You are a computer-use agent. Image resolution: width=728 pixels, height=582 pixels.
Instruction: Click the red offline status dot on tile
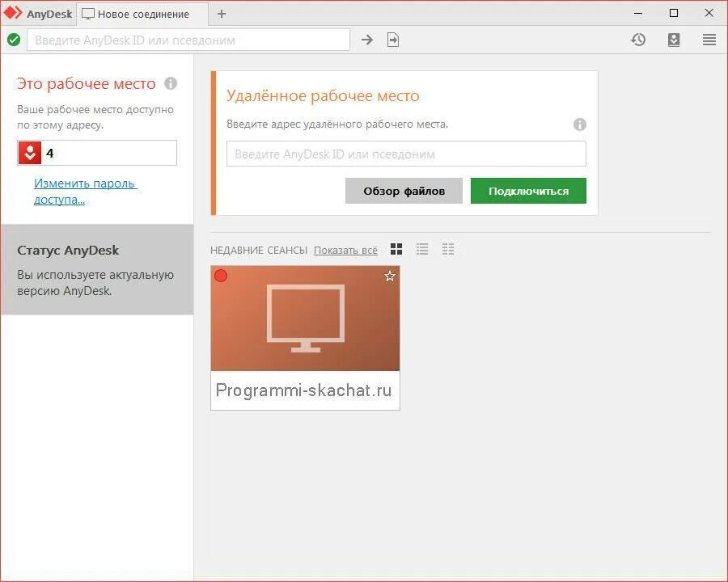coord(221,276)
